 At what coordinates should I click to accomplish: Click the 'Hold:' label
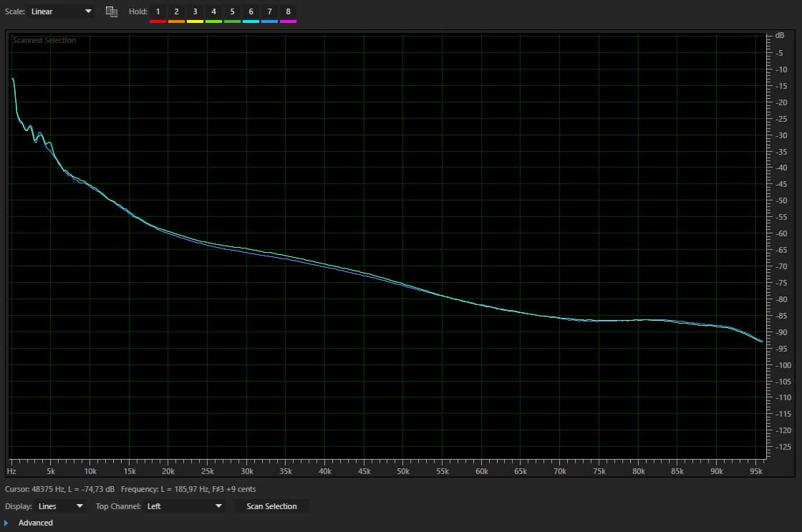138,11
